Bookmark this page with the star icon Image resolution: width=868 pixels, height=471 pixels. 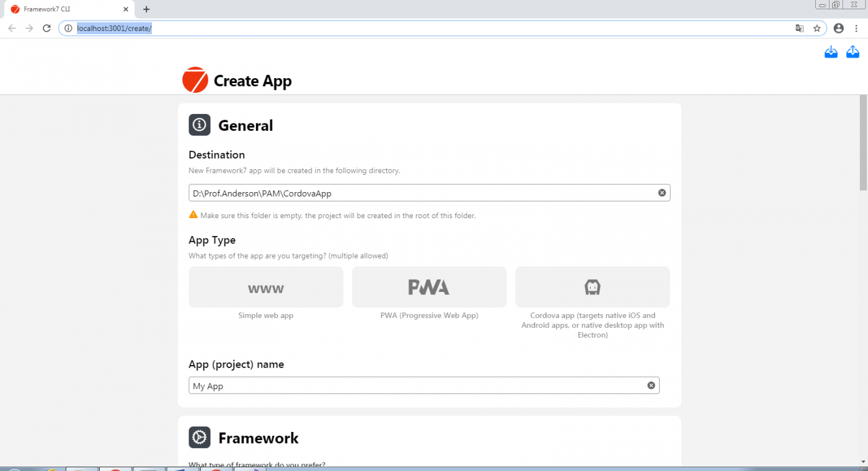pos(817,28)
